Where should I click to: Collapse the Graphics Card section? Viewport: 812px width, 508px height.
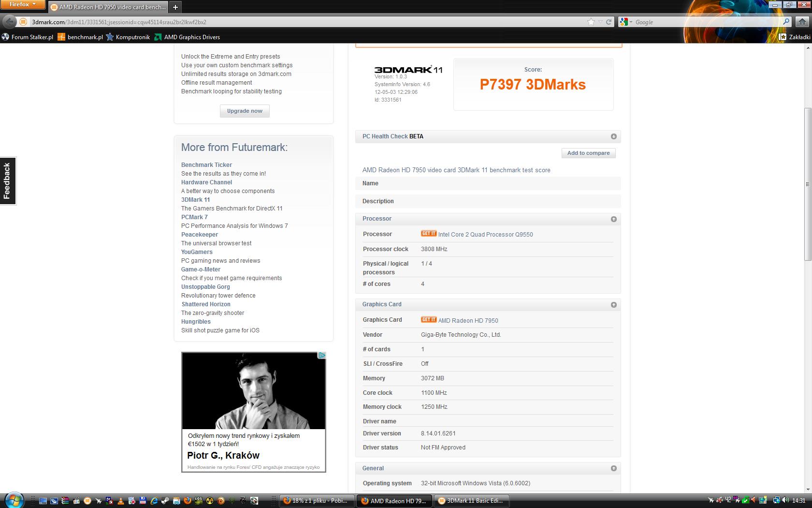[x=613, y=305]
